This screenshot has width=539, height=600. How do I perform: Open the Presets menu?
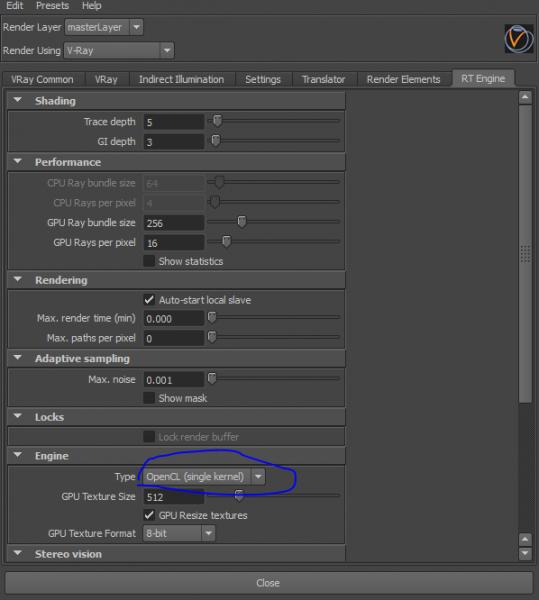(52, 6)
